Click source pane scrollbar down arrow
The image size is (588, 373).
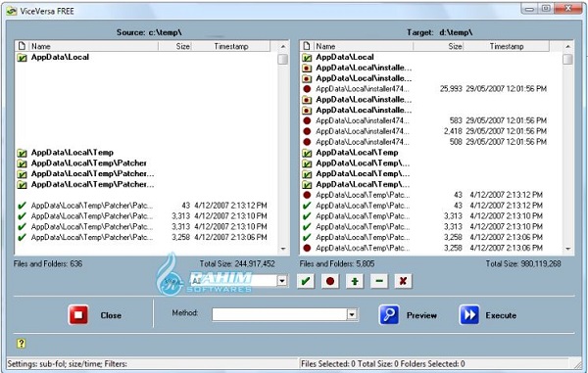coord(283,249)
